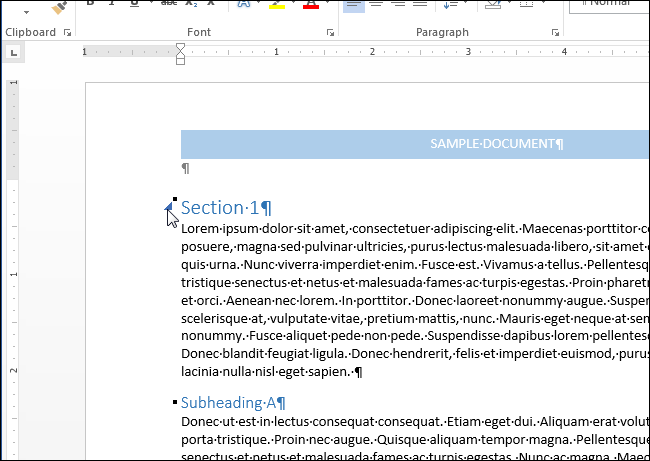Open font color dropdown arrow
The image size is (650, 461).
click(x=329, y=4)
